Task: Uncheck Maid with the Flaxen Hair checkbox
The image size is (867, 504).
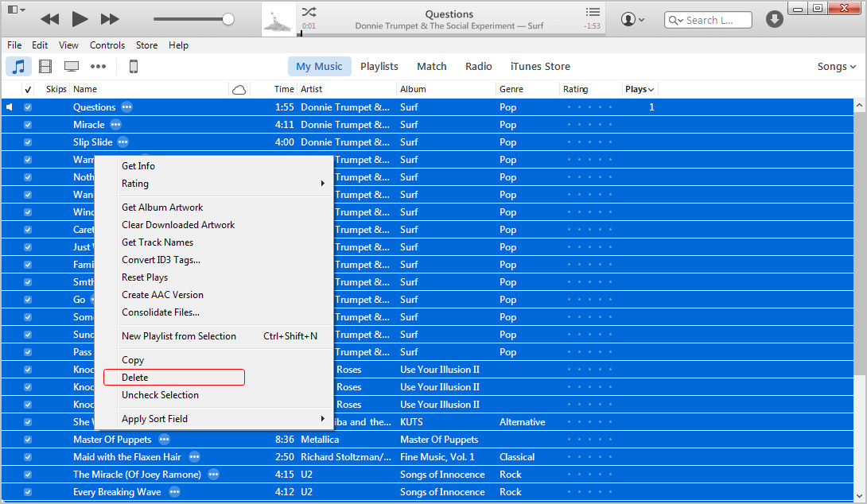Action: click(x=28, y=457)
